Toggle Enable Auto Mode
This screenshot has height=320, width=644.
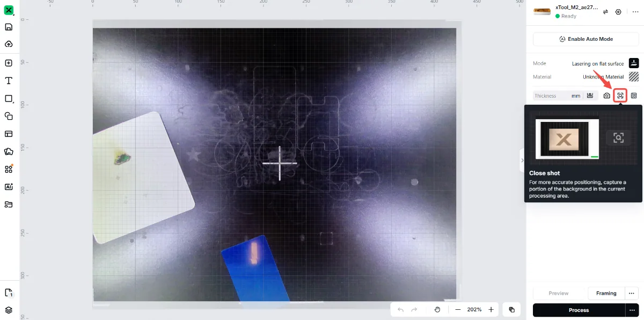(586, 39)
